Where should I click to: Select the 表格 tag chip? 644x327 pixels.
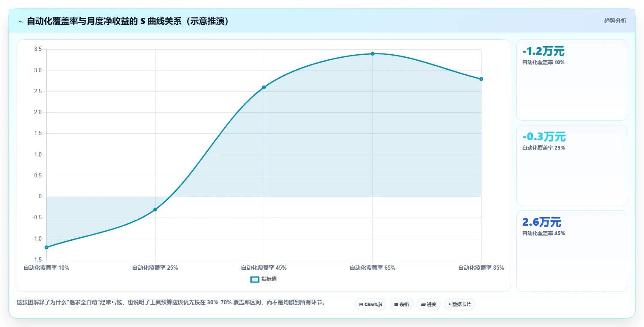[x=401, y=304]
